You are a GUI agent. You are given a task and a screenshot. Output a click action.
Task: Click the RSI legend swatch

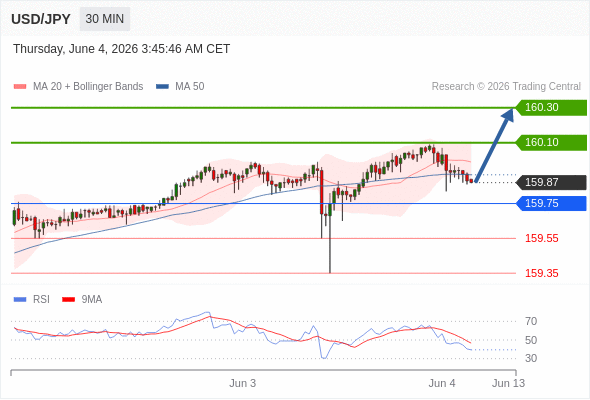[x=20, y=300]
